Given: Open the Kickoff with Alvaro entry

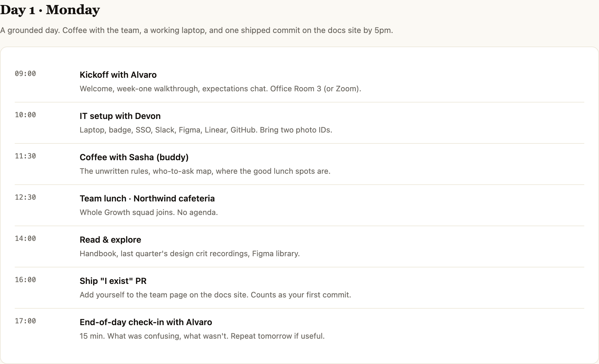Looking at the screenshot, I should (118, 75).
